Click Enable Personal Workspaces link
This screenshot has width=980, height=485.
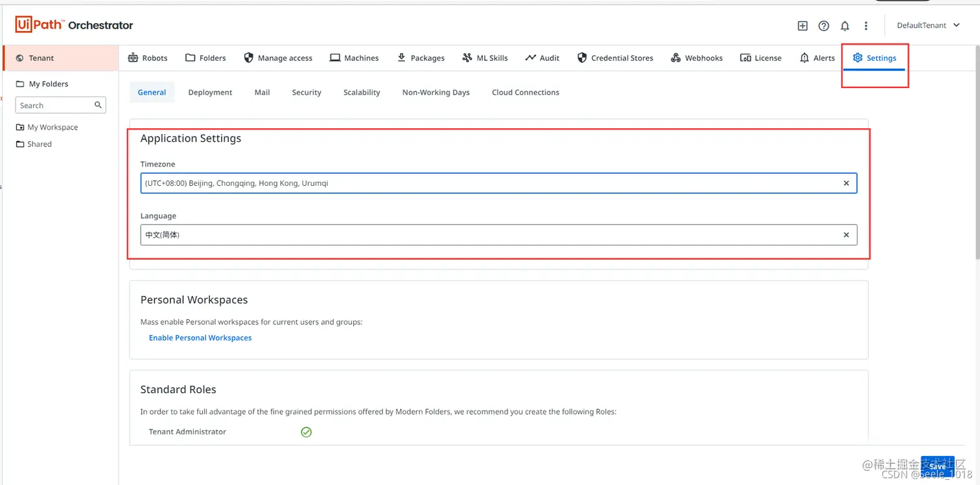point(200,337)
